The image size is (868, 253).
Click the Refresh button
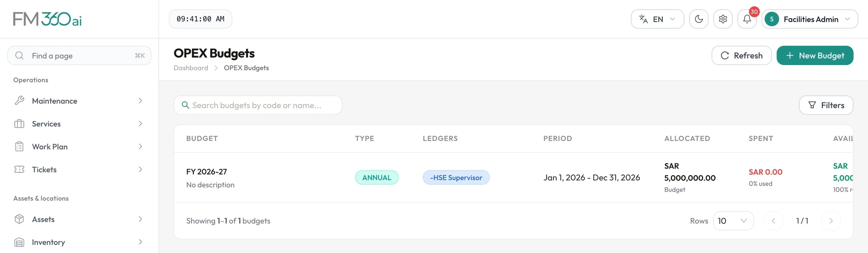tap(741, 55)
